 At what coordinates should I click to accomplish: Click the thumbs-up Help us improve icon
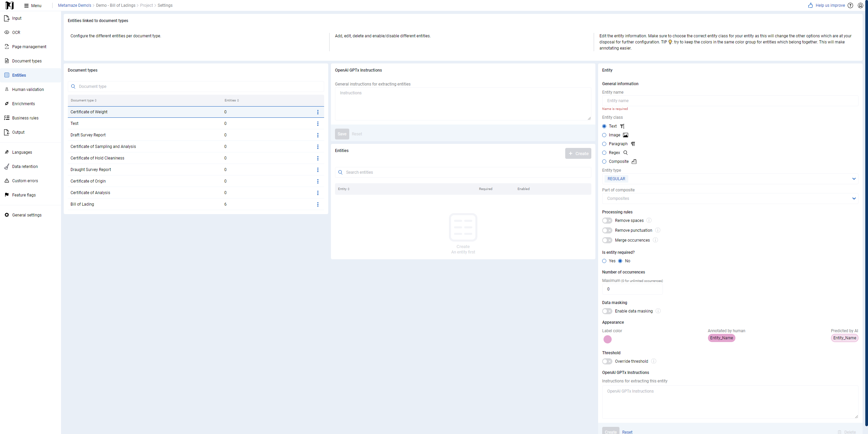pos(810,5)
